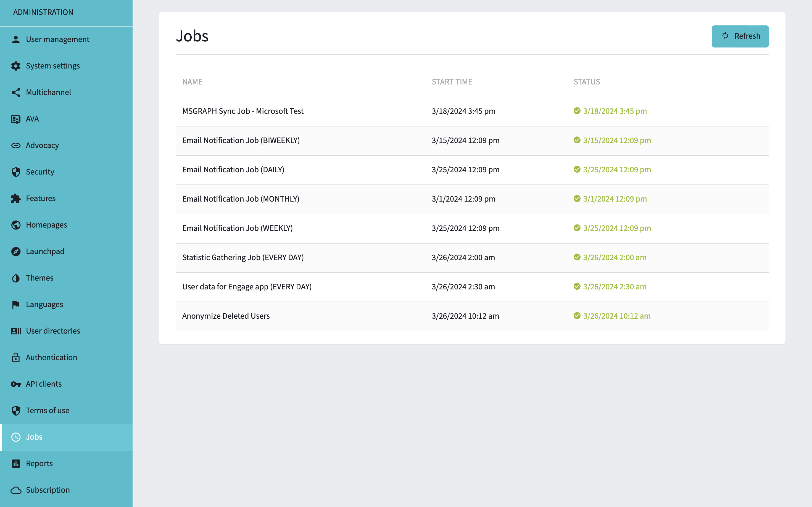812x507 pixels.
Task: Open the Reports section
Action: coord(66,463)
